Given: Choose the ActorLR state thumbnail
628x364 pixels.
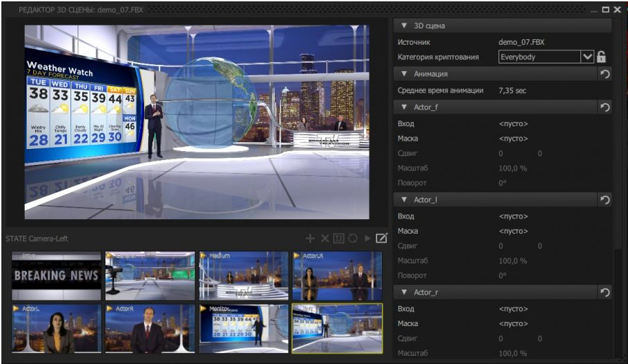Looking at the screenshot, I should 337,275.
